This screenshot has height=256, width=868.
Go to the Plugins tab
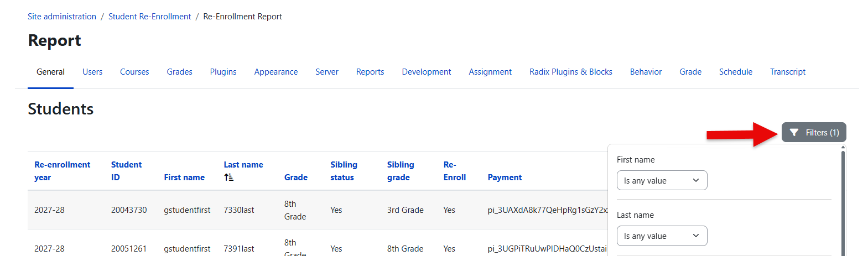224,72
